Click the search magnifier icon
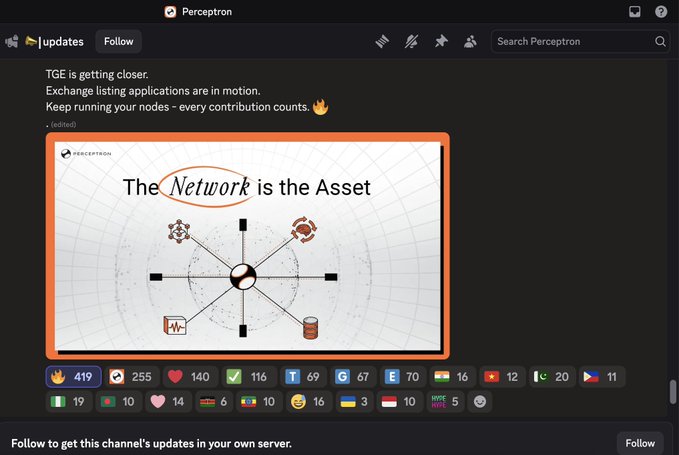Image resolution: width=679 pixels, height=455 pixels. (x=660, y=42)
